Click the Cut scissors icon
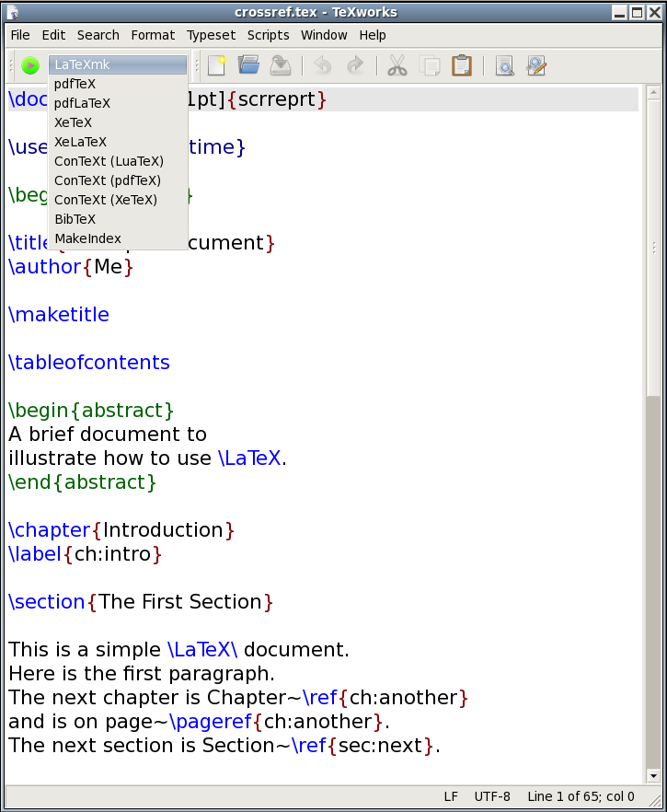Viewport: 667px width, 812px height. pyautogui.click(x=397, y=65)
